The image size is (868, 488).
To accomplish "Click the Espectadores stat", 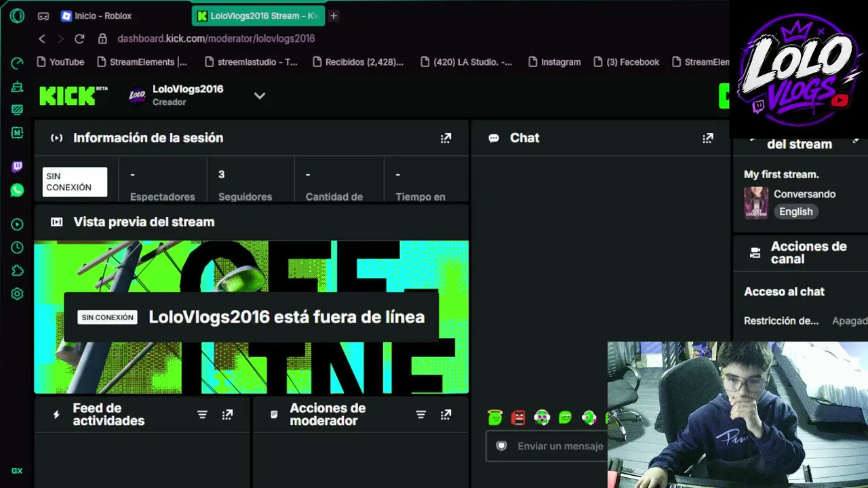I will 162,185.
